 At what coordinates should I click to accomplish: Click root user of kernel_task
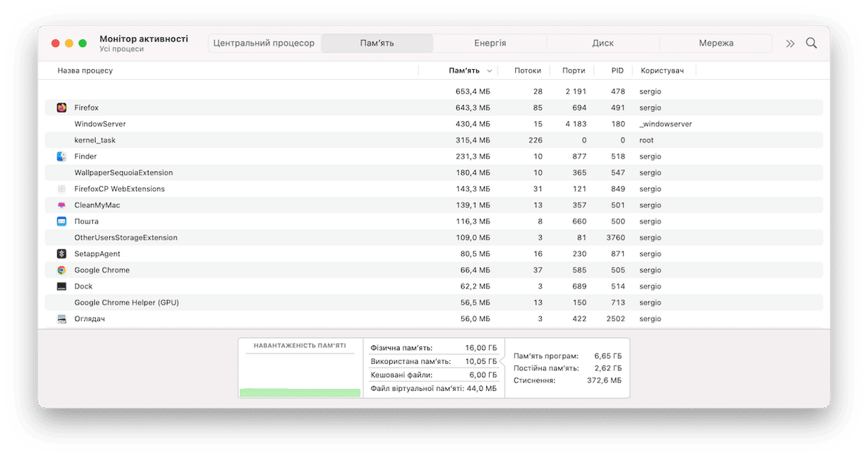coord(647,141)
